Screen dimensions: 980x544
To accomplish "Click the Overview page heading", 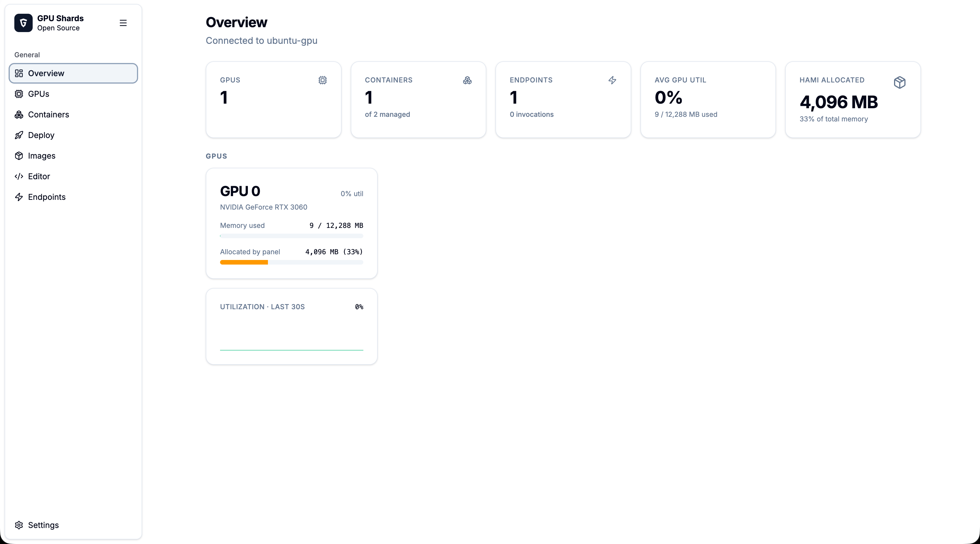I will click(236, 22).
